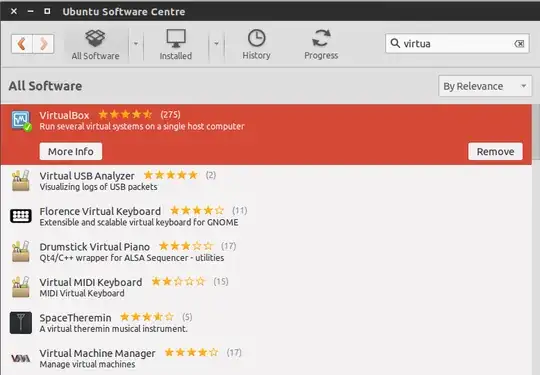Click 'A virtual theremin musical instrument.' text
Image resolution: width=540 pixels, height=375 pixels.
[114, 329]
